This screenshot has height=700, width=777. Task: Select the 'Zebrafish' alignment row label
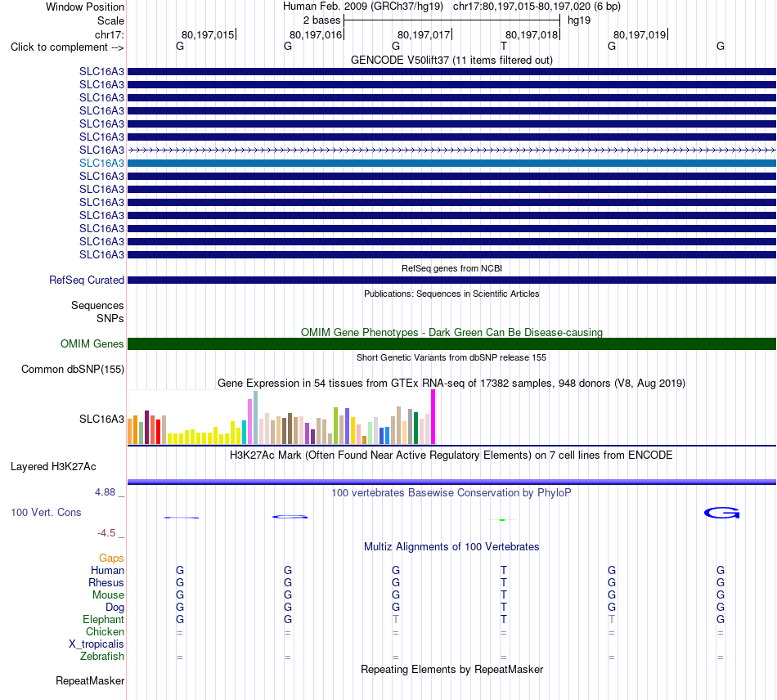pos(102,656)
